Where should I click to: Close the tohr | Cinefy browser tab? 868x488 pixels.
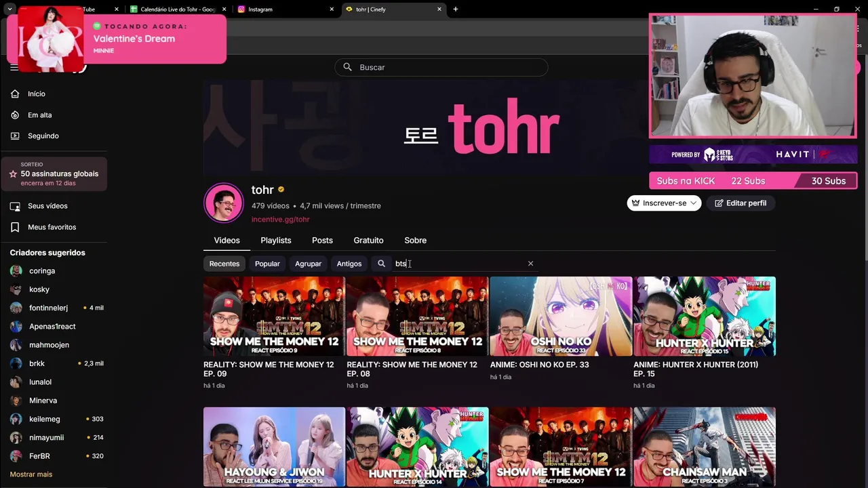click(x=439, y=9)
